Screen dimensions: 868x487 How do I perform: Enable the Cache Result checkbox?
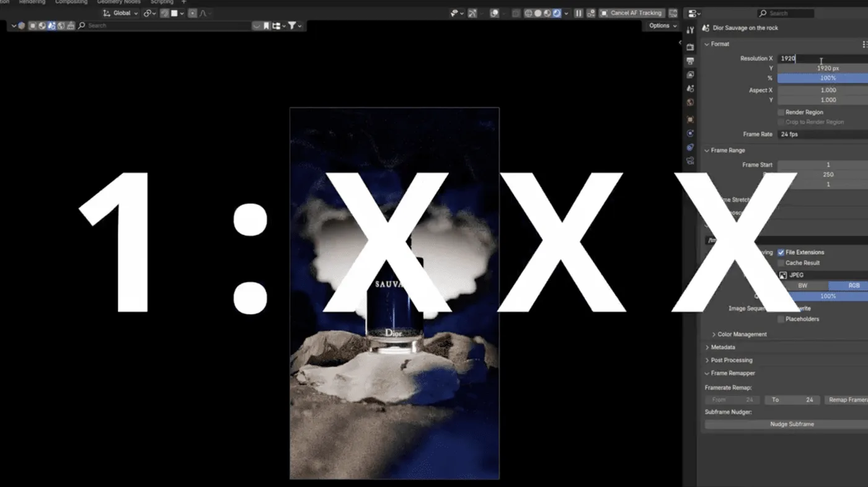coord(781,263)
